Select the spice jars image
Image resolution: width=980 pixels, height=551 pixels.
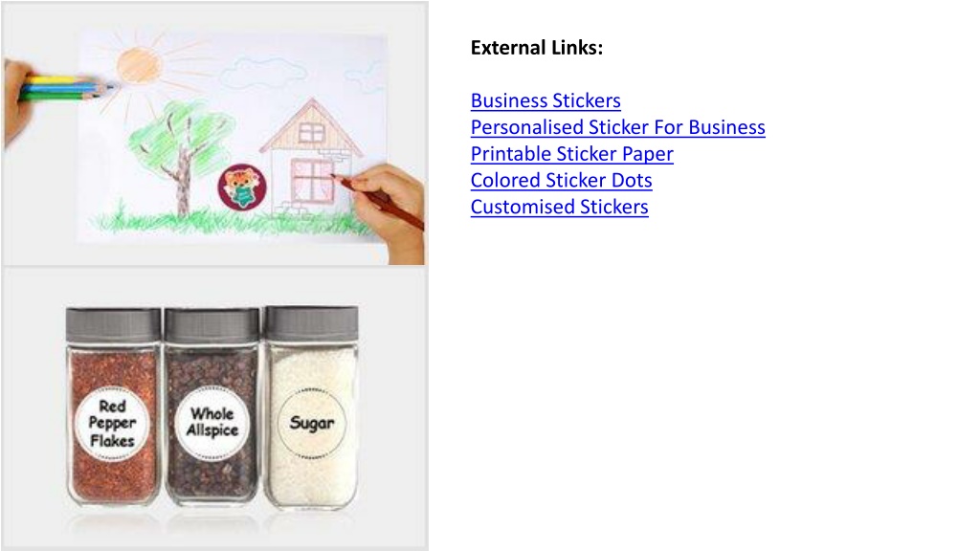[x=215, y=408]
